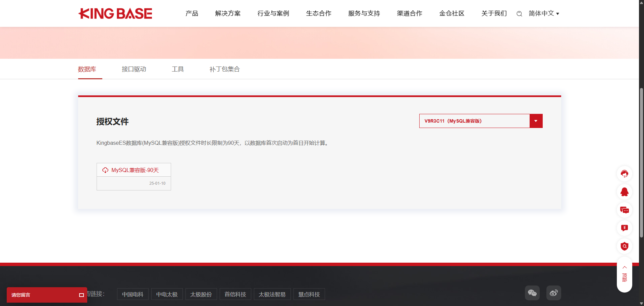Open the 渠道合作 menu
The width and height of the screenshot is (644, 306).
tap(410, 13)
